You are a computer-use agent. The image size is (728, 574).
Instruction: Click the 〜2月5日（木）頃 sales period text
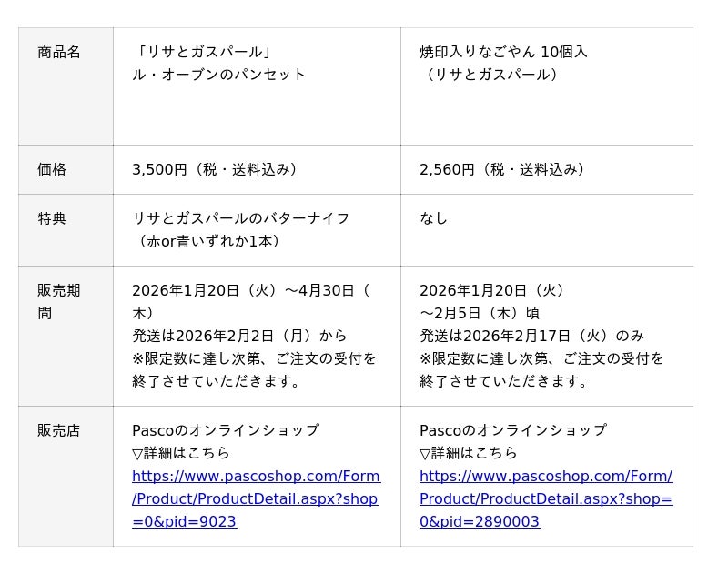click(x=479, y=314)
